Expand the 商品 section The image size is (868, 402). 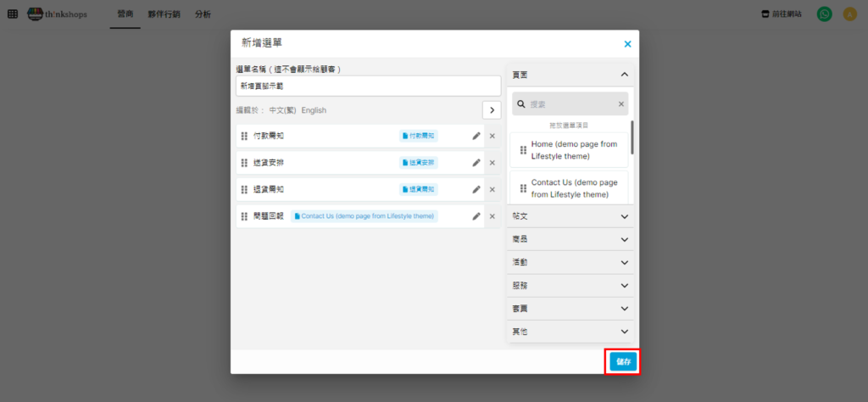click(x=624, y=239)
